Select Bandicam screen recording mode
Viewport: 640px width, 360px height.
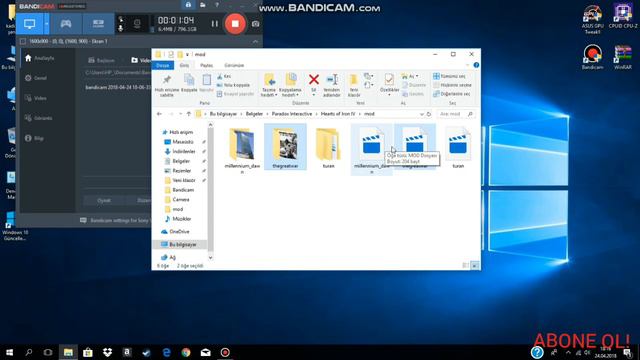tap(29, 24)
